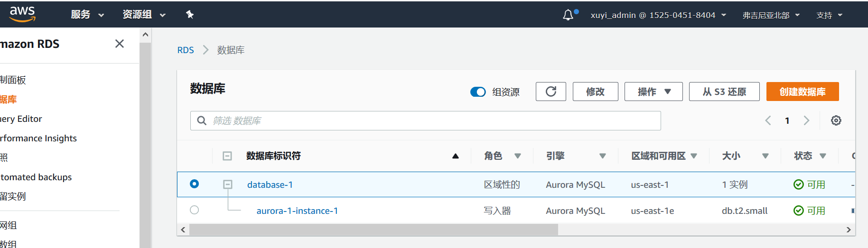Open Databases in the sidebar
868x248 pixels.
tap(8, 99)
